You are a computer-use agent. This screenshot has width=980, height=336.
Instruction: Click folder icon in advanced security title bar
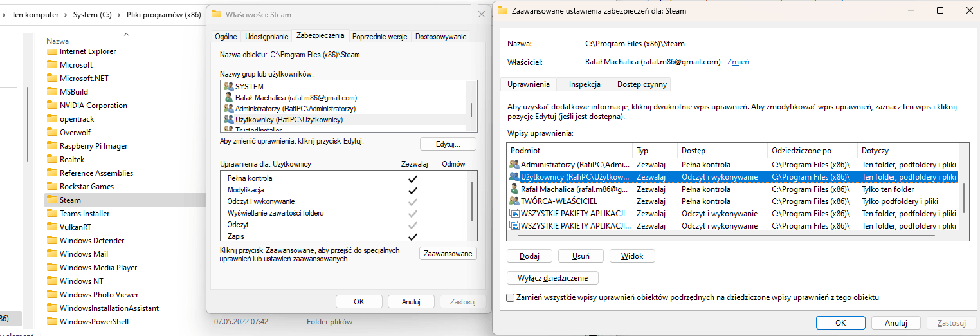(x=502, y=10)
